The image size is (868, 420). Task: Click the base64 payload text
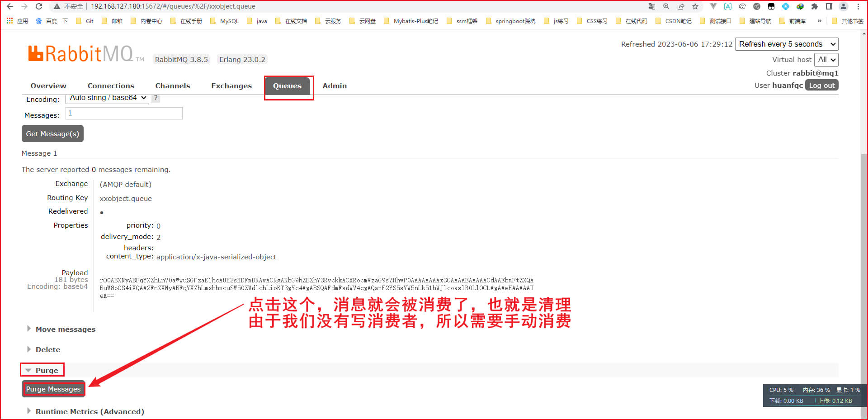(316, 288)
